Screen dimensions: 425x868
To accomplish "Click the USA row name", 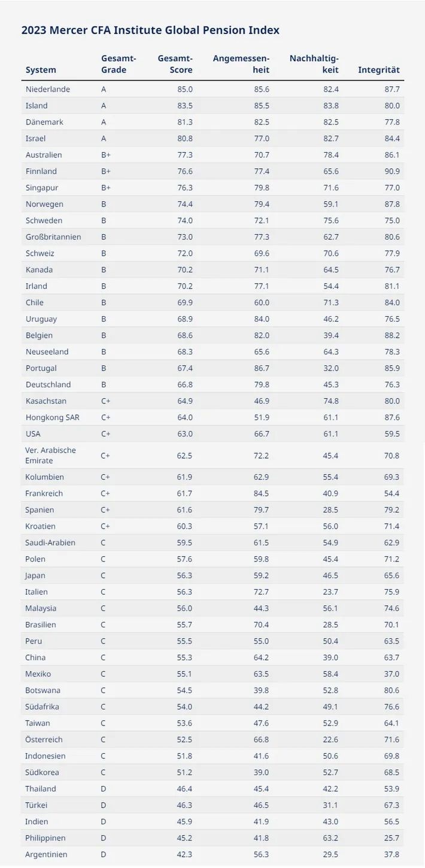I will pos(34,433).
